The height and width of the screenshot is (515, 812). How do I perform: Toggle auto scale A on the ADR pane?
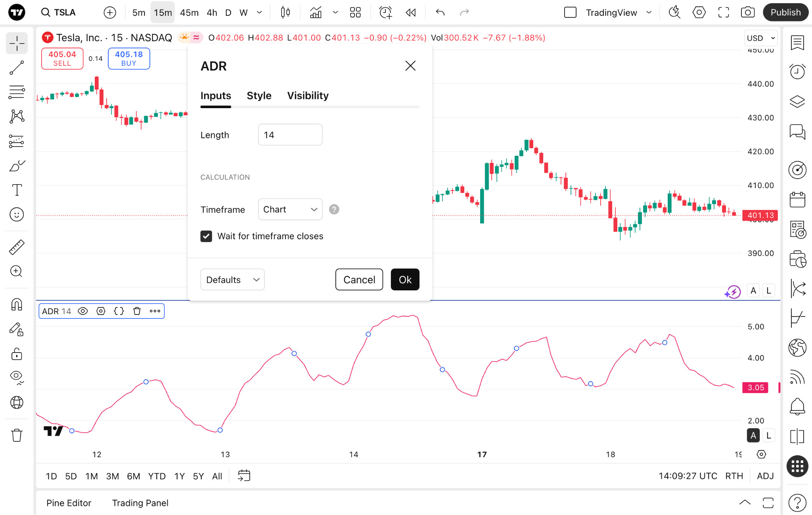point(753,435)
